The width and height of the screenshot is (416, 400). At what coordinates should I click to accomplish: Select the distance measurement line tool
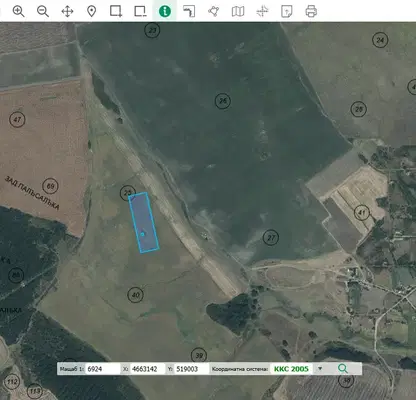[x=189, y=12]
